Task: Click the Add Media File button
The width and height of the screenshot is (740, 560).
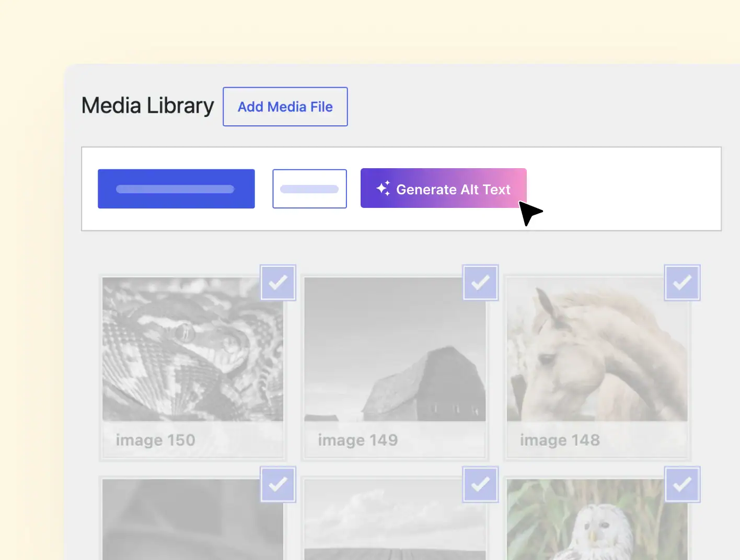Action: tap(285, 107)
